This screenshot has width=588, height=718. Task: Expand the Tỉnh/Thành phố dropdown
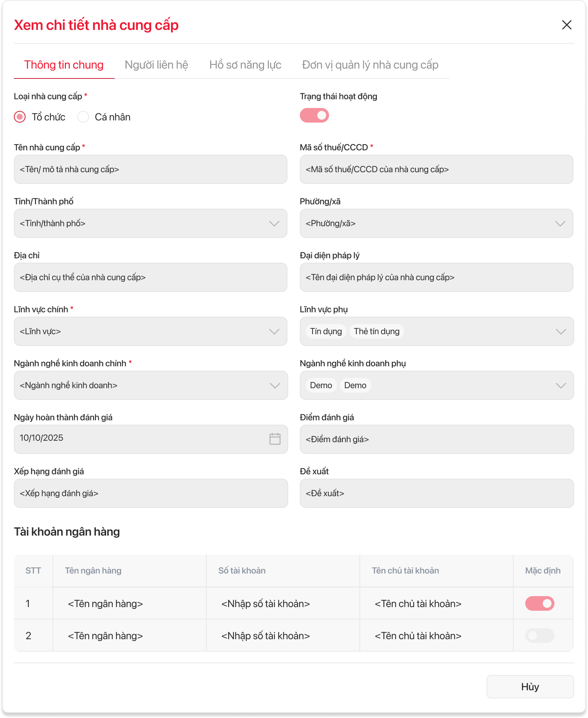274,223
